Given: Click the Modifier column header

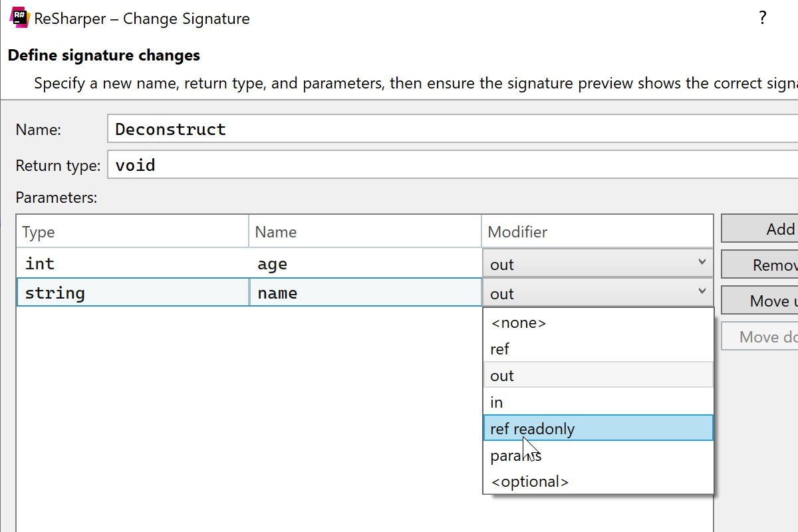Looking at the screenshot, I should click(x=597, y=232).
